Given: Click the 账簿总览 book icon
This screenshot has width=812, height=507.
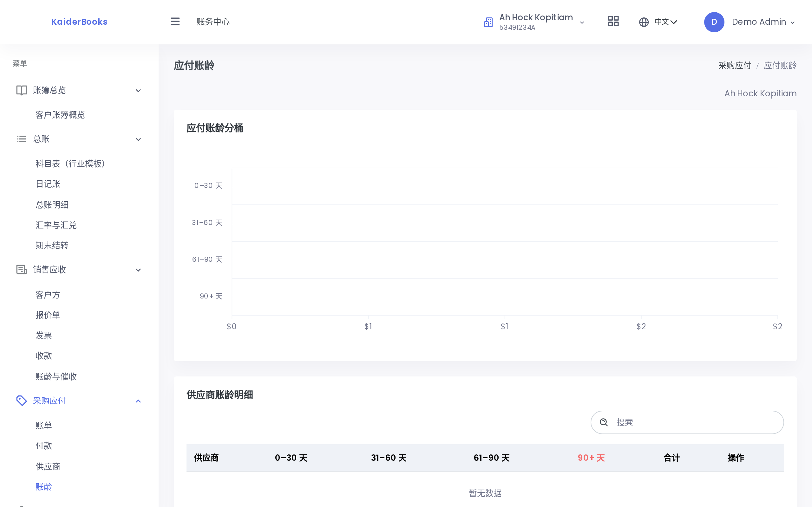Looking at the screenshot, I should pyautogui.click(x=22, y=90).
